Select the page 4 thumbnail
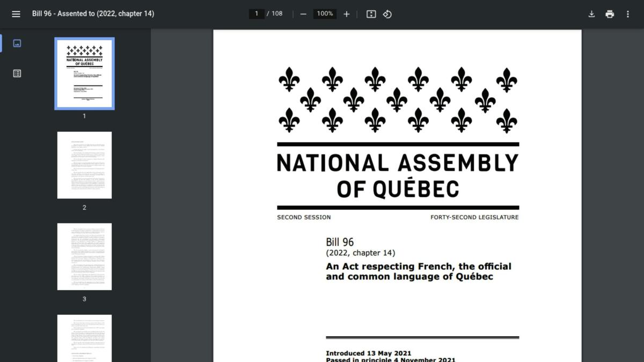 pos(84,338)
